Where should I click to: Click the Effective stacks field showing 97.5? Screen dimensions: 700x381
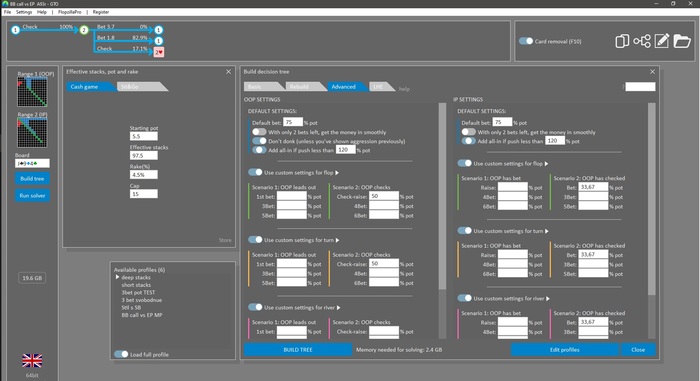tap(144, 155)
